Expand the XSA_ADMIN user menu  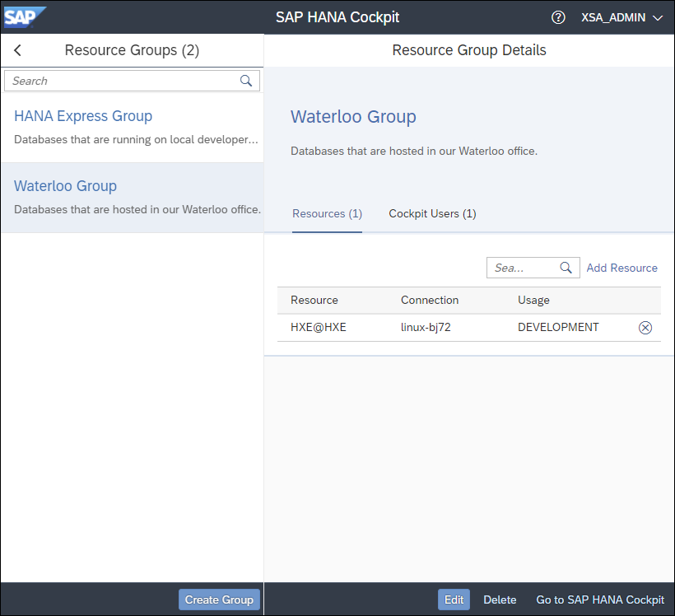[x=621, y=17]
